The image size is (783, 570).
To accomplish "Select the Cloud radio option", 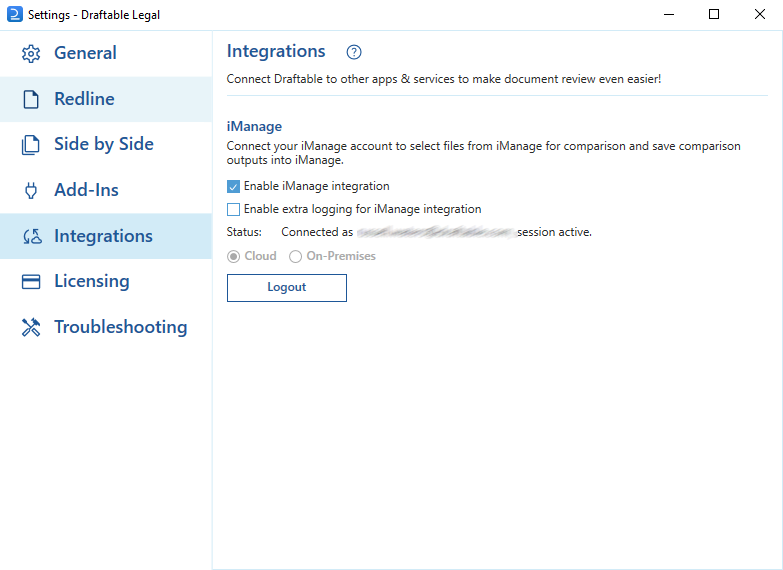I will (233, 256).
